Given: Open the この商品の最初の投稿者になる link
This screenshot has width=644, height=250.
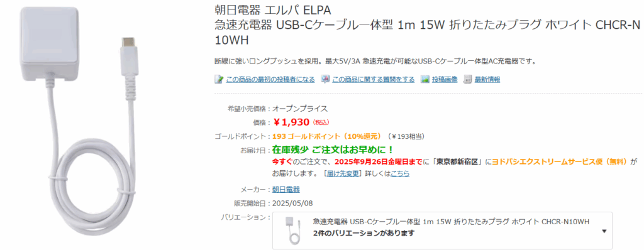Looking at the screenshot, I should pos(270,80).
